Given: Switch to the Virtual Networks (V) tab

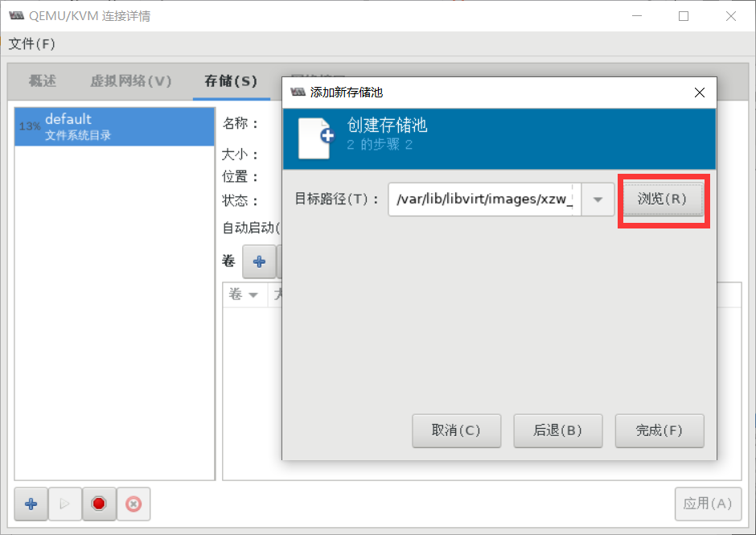Looking at the screenshot, I should pos(130,80).
